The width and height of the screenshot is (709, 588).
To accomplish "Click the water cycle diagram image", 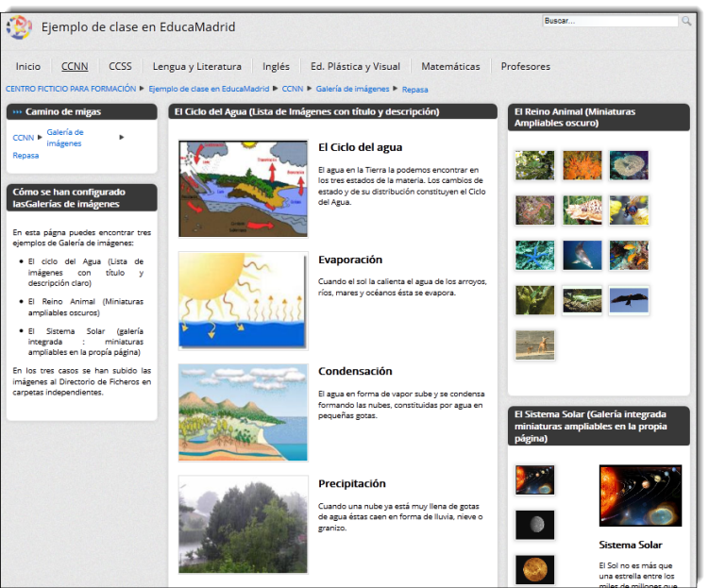I will pyautogui.click(x=243, y=189).
